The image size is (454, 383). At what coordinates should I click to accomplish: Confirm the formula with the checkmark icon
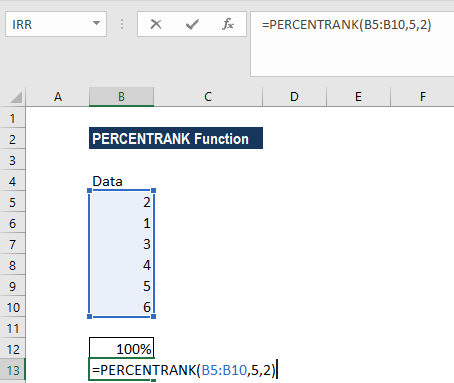[x=192, y=24]
